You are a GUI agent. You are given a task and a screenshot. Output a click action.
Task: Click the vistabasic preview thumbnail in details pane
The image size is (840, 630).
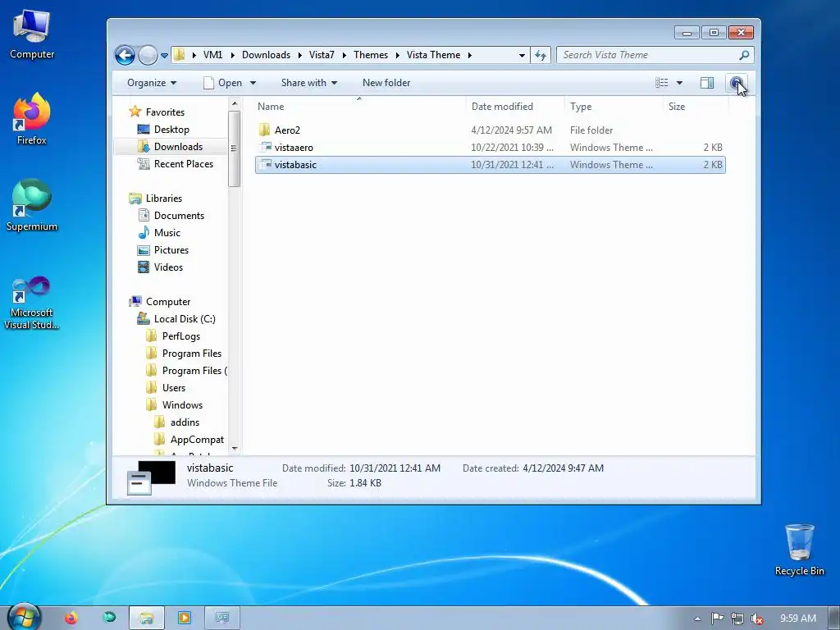tap(151, 477)
